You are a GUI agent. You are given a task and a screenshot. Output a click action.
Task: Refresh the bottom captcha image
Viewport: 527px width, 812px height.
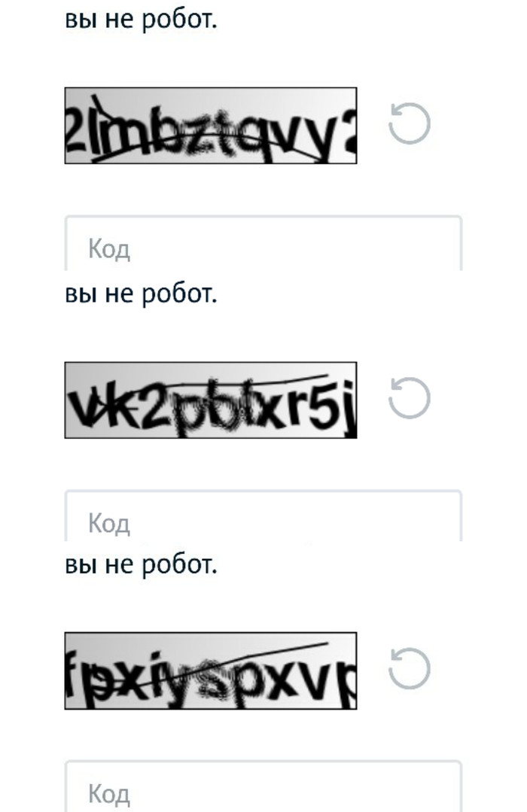tap(410, 669)
